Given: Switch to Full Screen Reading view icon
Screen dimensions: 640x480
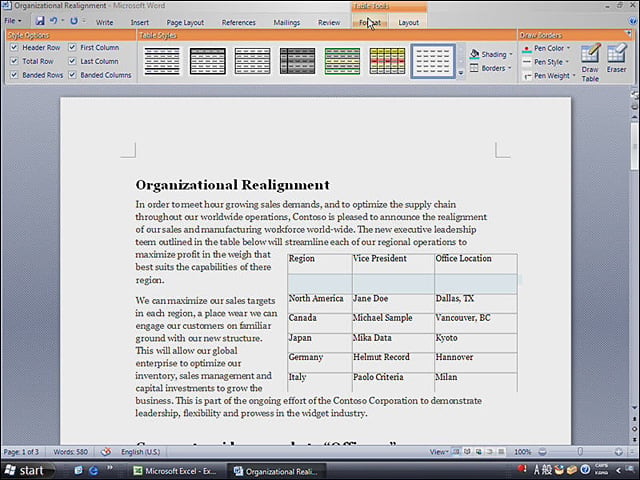Looking at the screenshot, I should point(467,451).
